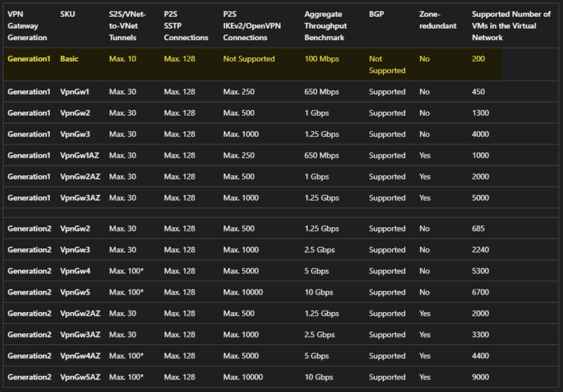563x392 pixels.
Task: Click the "5000" VM count value
Action: coord(480,198)
